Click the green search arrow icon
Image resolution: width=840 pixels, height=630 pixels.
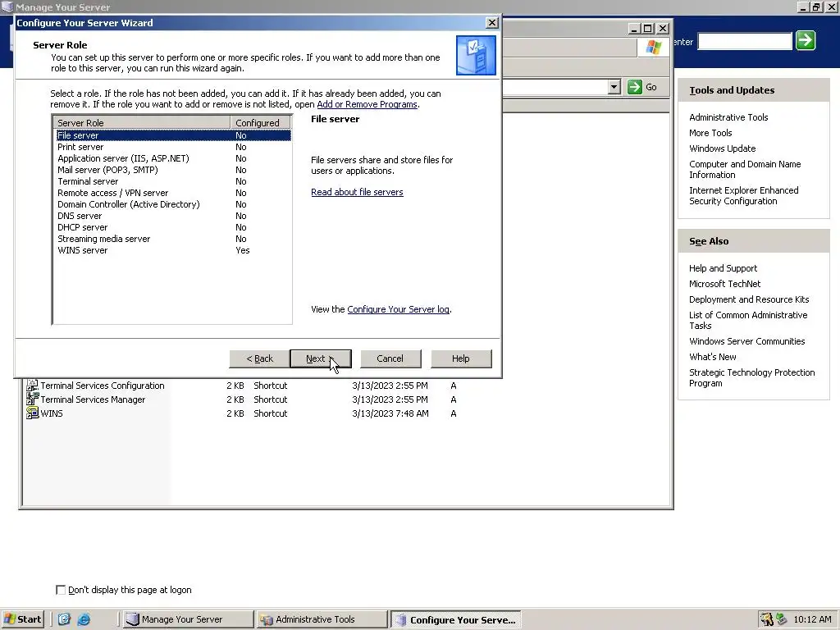(x=806, y=41)
